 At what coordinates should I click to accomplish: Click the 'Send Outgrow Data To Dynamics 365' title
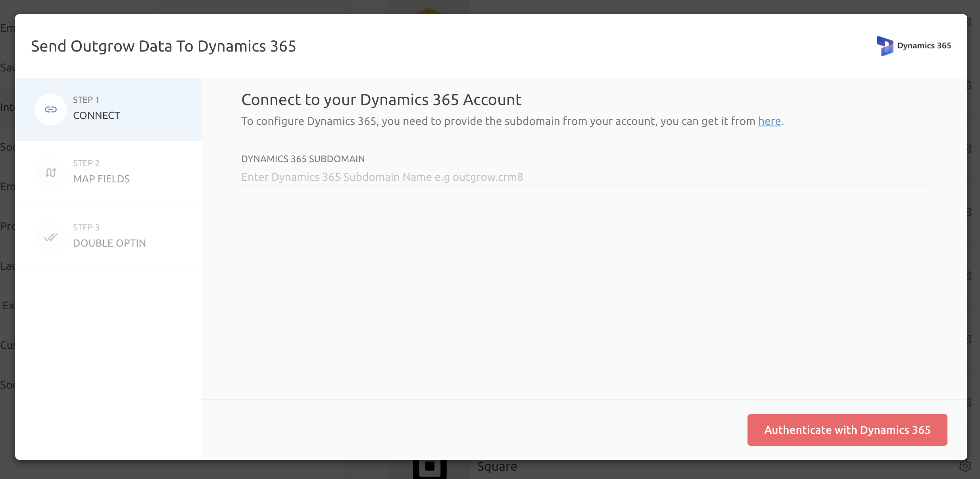click(163, 46)
